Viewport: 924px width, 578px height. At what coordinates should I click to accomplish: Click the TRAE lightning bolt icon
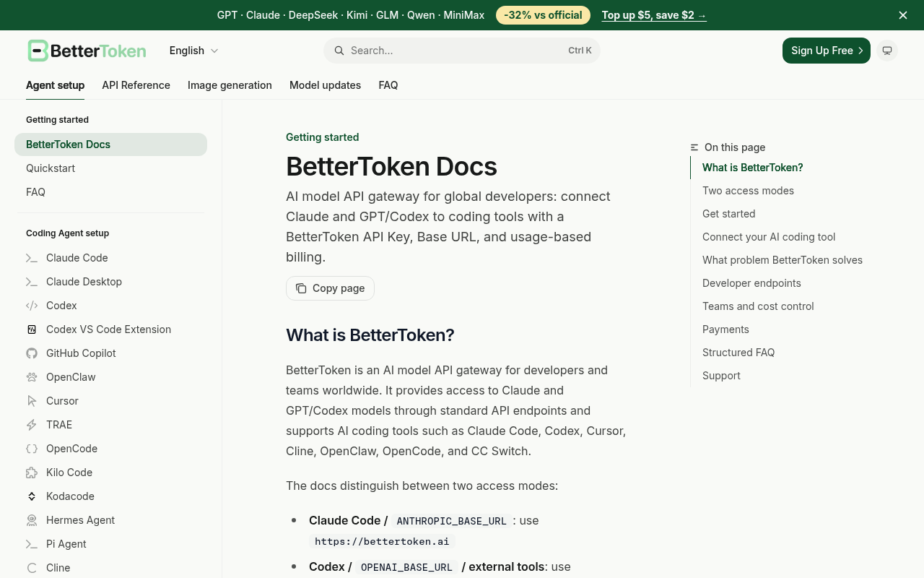32,425
